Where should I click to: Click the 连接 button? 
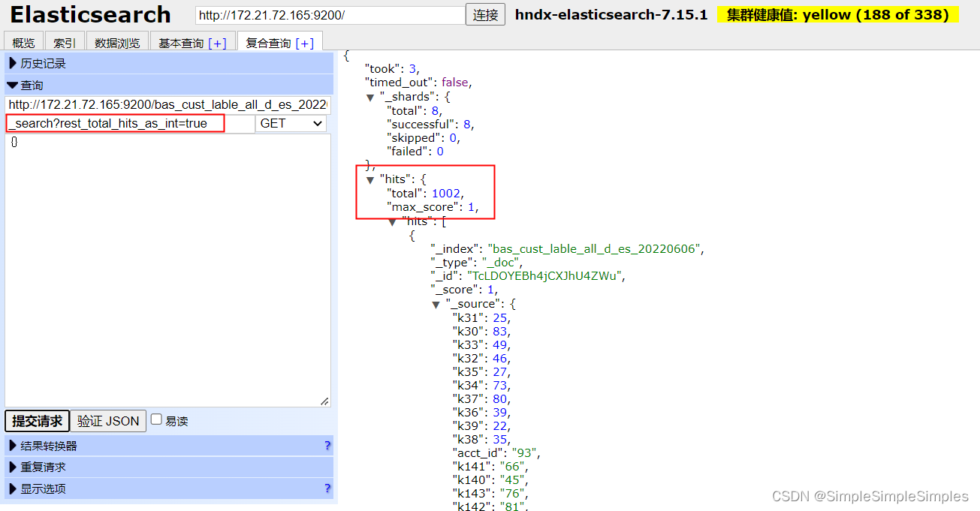(484, 14)
